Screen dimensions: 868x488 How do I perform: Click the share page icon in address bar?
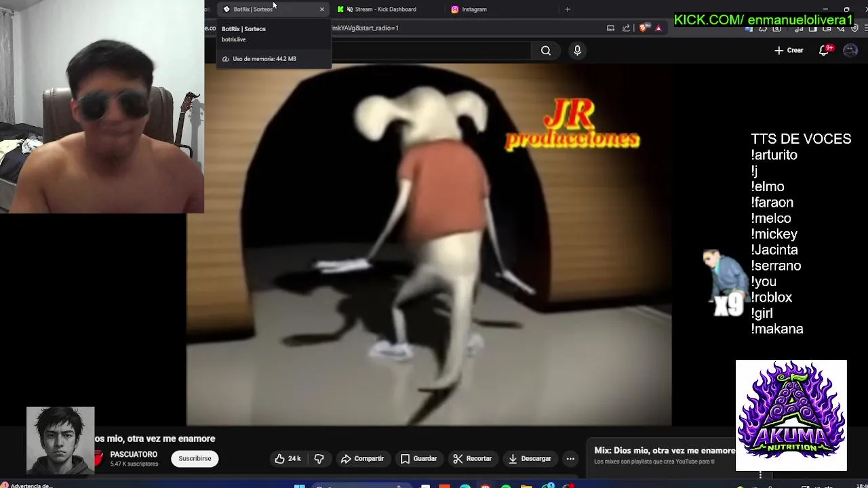pos(626,28)
